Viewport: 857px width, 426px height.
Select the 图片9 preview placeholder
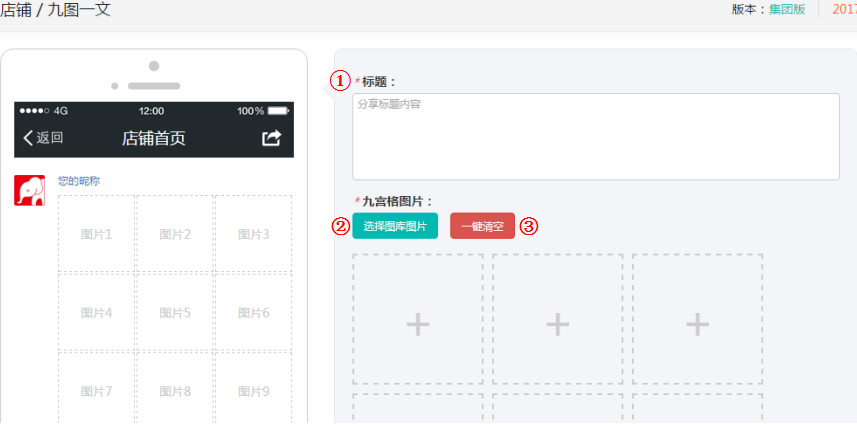pos(253,391)
